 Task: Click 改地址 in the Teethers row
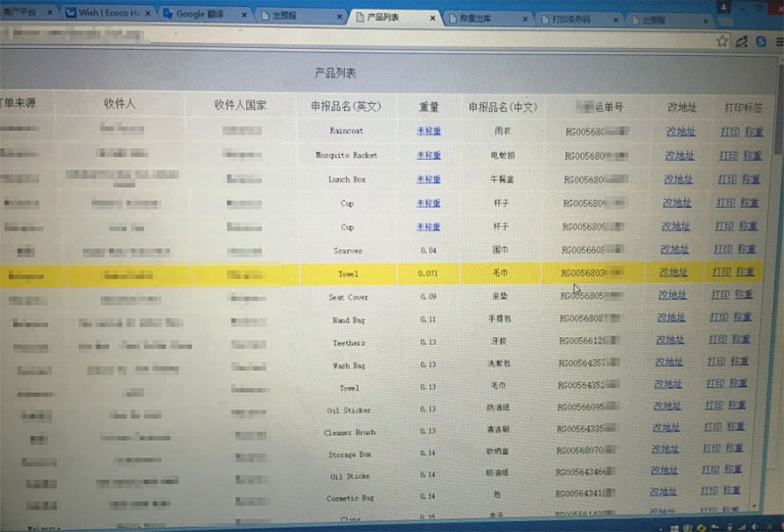click(670, 340)
